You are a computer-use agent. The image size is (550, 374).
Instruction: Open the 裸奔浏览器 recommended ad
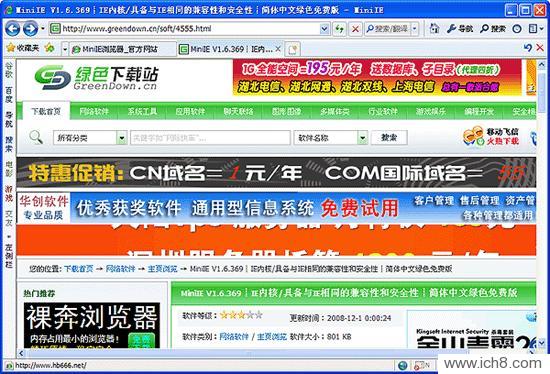(92, 325)
